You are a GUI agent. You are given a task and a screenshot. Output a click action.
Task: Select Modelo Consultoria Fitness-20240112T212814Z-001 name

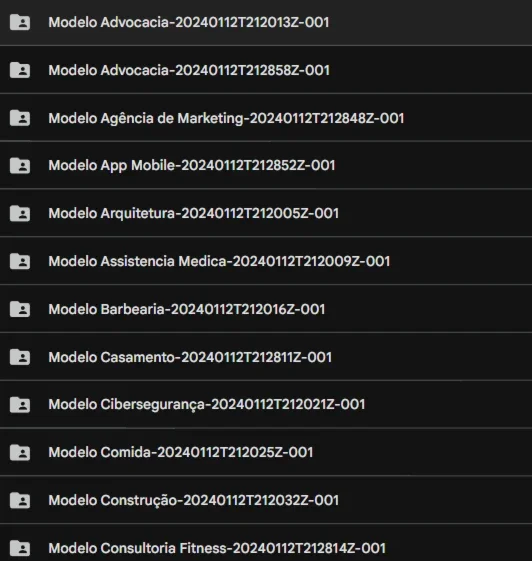[217, 548]
